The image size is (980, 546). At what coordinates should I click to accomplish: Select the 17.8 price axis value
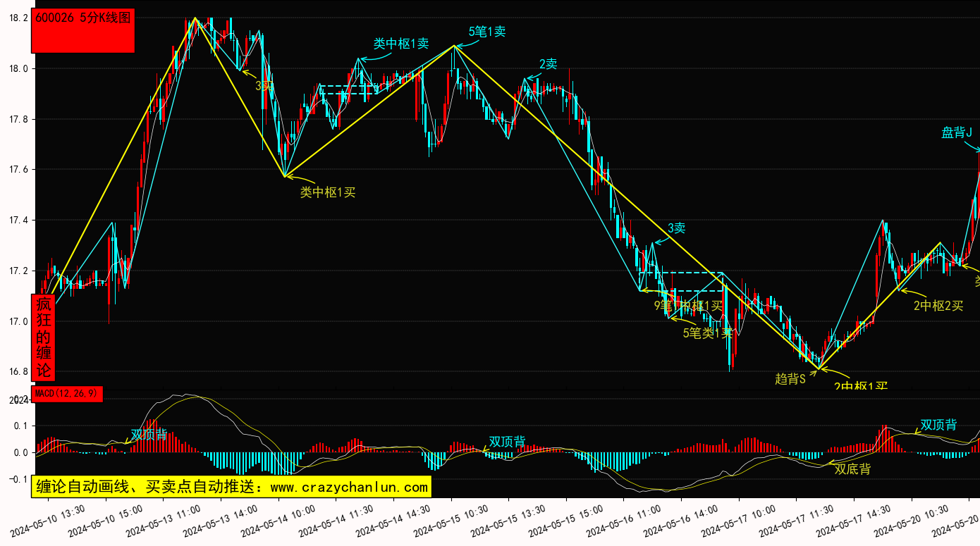(x=18, y=120)
